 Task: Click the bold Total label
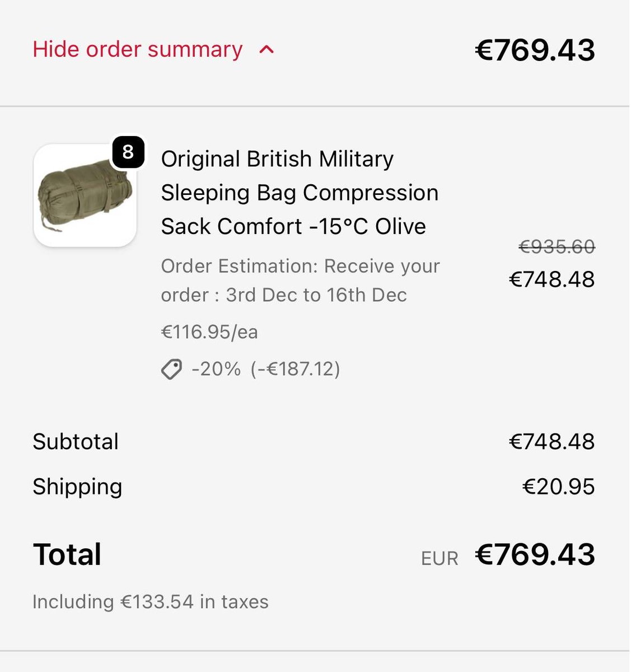[67, 554]
